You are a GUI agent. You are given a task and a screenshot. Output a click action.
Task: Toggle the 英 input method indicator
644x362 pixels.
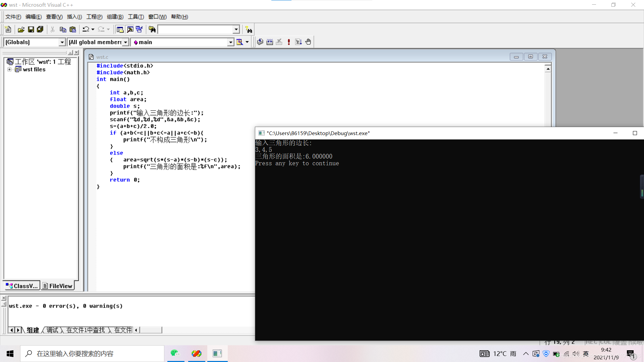586,354
